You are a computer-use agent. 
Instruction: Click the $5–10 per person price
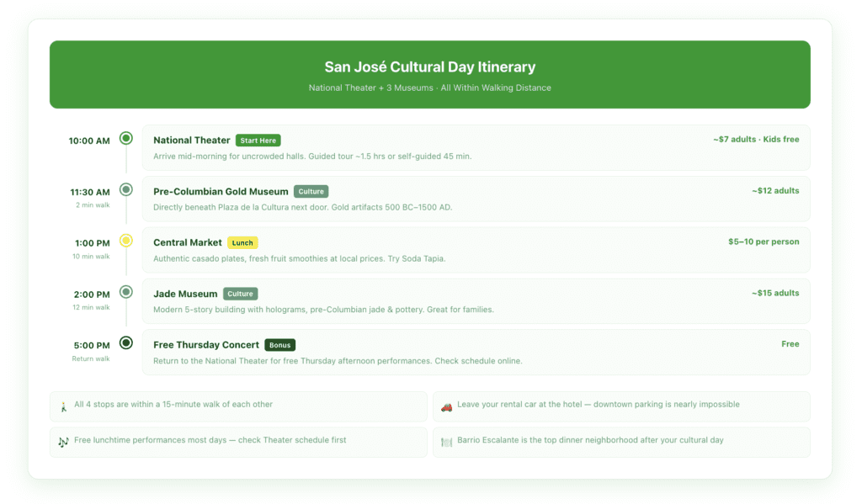pos(764,241)
